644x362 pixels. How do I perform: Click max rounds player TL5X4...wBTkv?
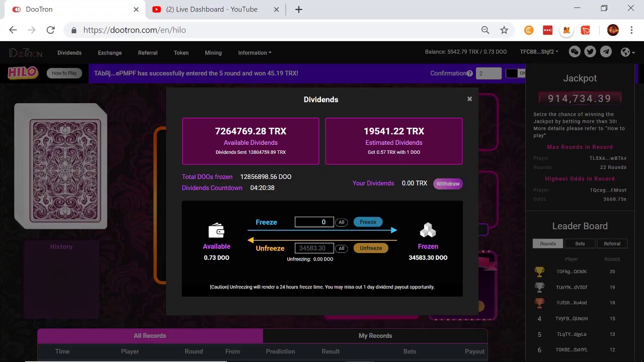(x=608, y=158)
